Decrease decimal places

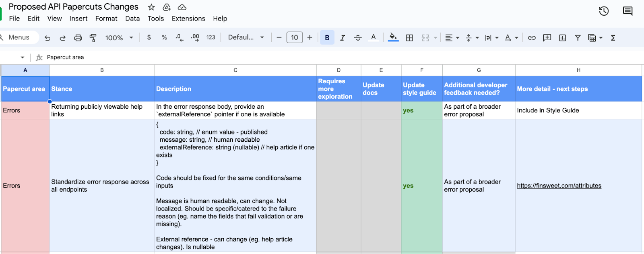(180, 37)
